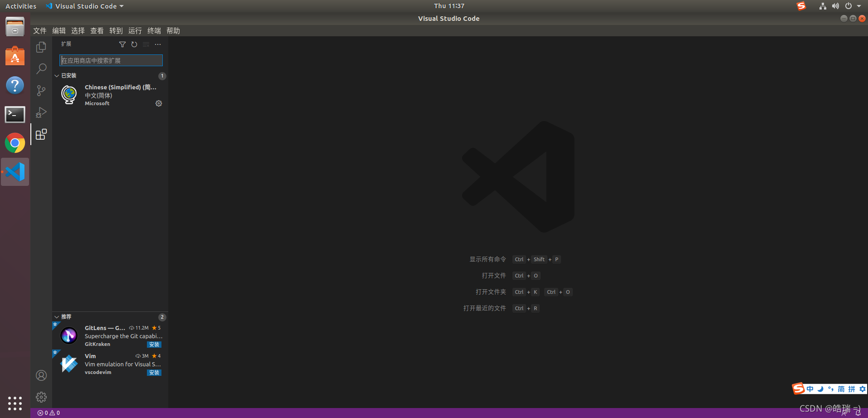
Task: Open the volume tray icon
Action: pos(835,6)
